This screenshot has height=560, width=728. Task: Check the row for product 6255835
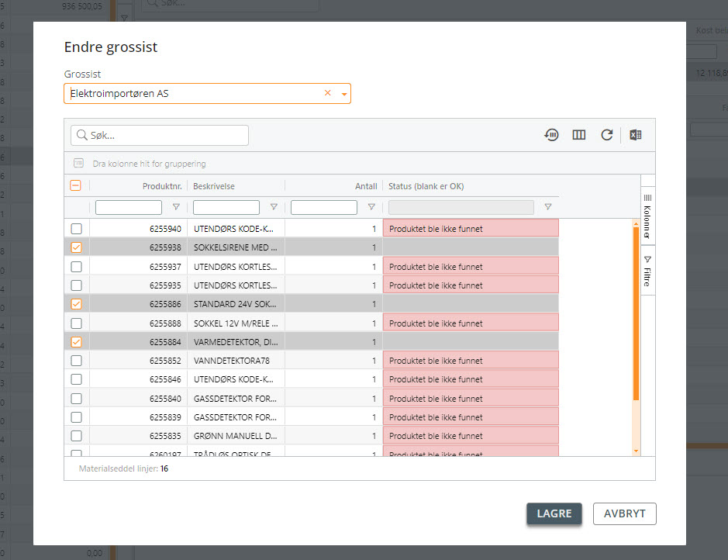pos(76,436)
